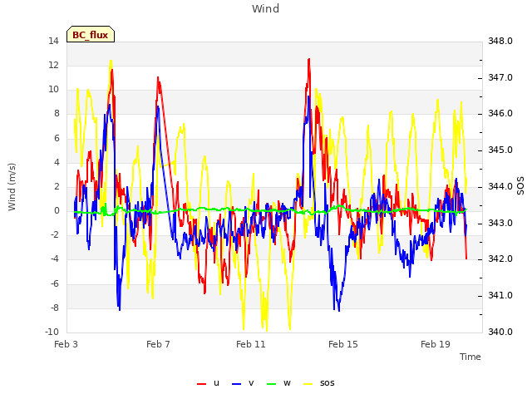Click the left axis value '10'

[53, 90]
